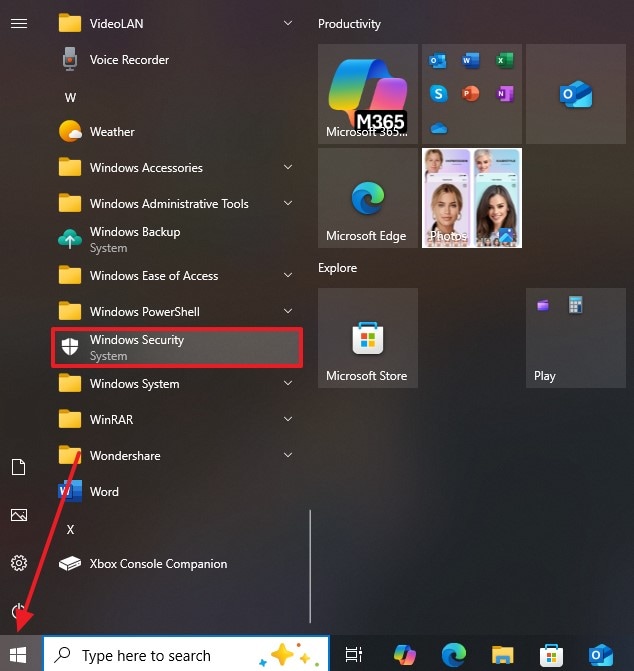634x671 pixels.
Task: Open Copilot from the taskbar
Action: click(404, 654)
